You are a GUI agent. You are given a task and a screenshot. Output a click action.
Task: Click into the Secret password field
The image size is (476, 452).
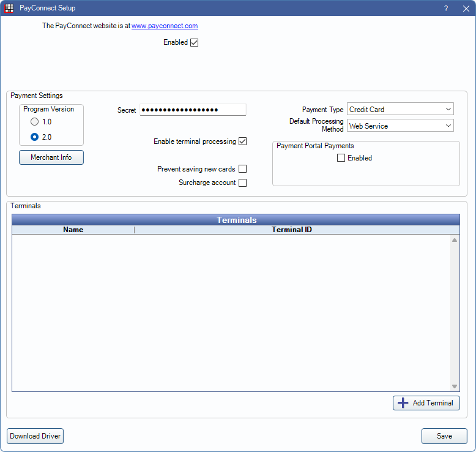coord(193,110)
